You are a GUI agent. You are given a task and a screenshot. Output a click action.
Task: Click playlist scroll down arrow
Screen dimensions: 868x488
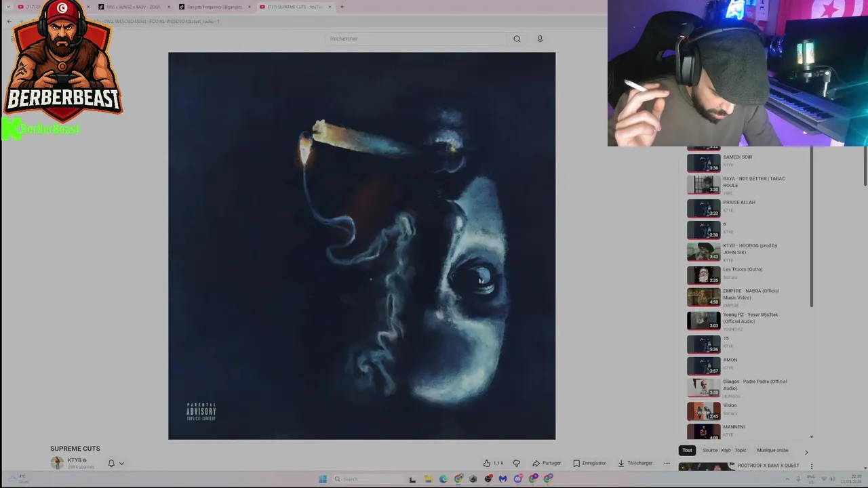point(812,436)
